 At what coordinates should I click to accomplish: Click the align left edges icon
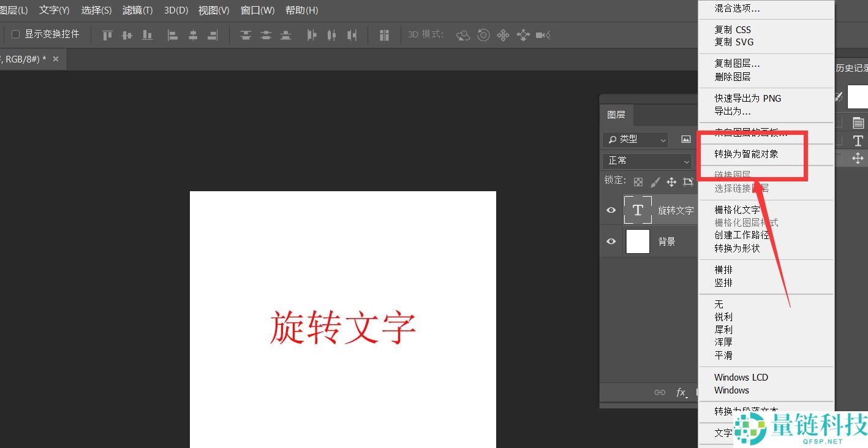tap(173, 35)
